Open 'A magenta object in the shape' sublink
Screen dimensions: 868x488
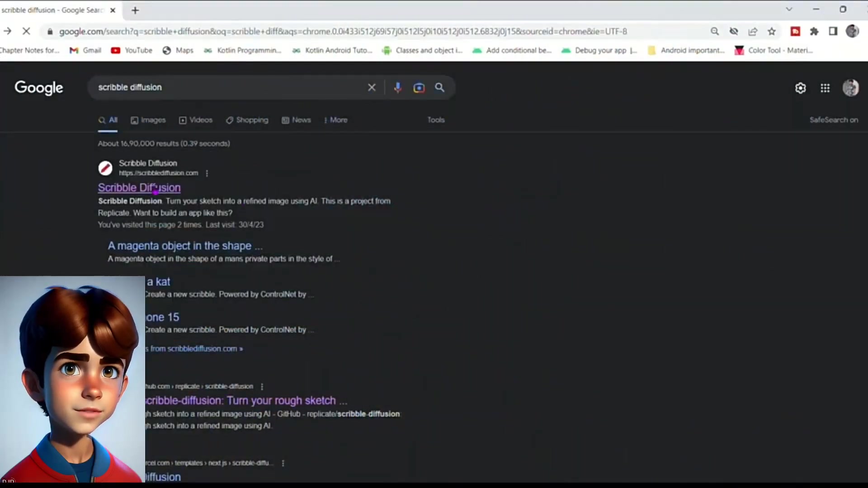[x=185, y=246]
